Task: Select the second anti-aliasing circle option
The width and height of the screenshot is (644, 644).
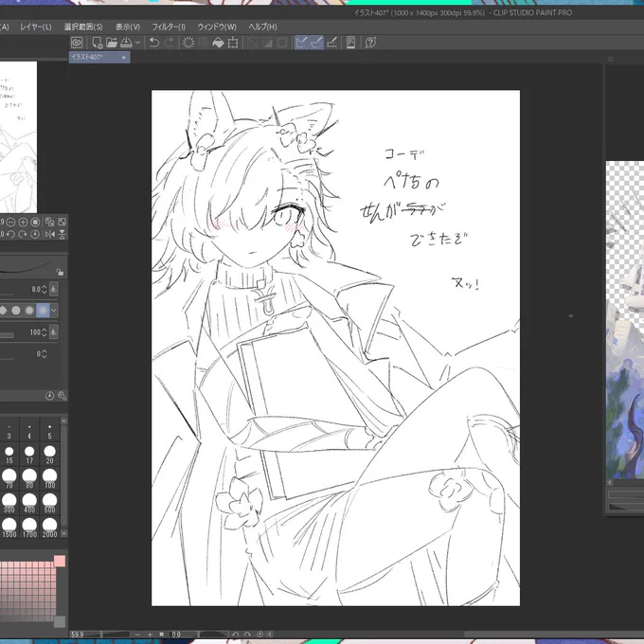Action: coord(16,310)
